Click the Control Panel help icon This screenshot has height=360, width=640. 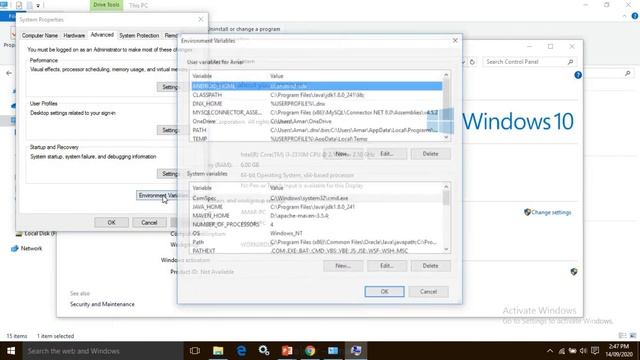pos(578,75)
